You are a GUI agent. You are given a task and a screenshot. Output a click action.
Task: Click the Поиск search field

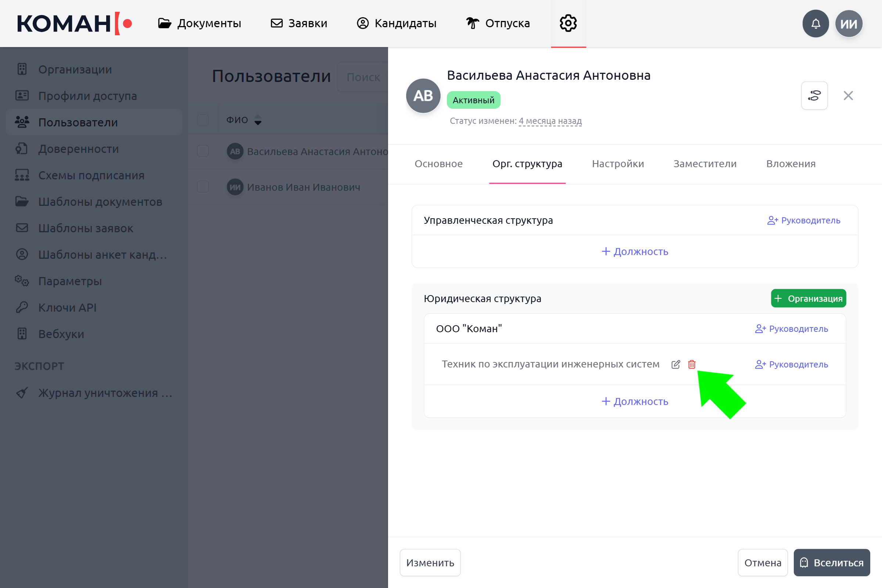(363, 77)
